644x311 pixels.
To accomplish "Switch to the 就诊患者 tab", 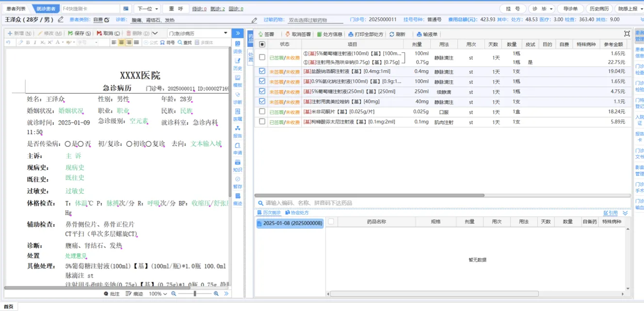I will [x=46, y=9].
